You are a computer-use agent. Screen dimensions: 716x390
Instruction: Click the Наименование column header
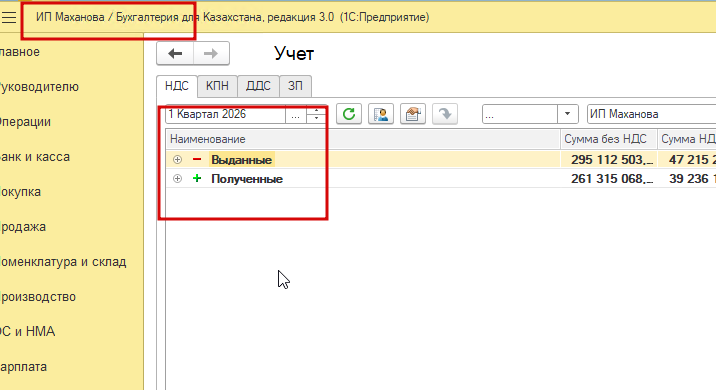tap(363, 139)
